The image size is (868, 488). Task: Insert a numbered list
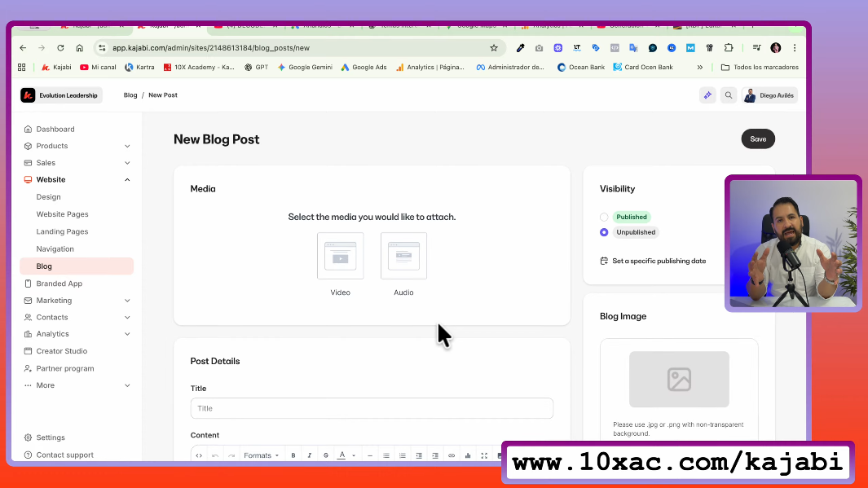[x=403, y=455]
